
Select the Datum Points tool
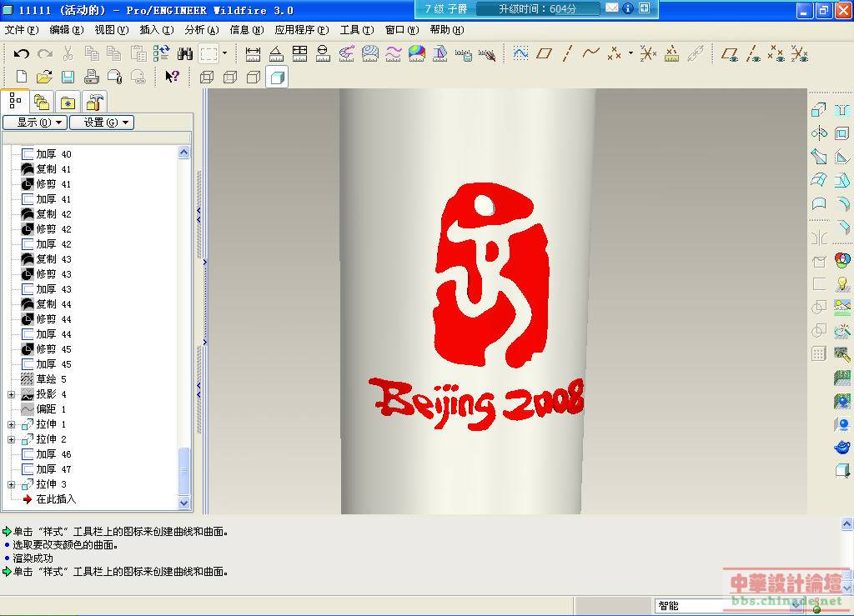(x=615, y=53)
